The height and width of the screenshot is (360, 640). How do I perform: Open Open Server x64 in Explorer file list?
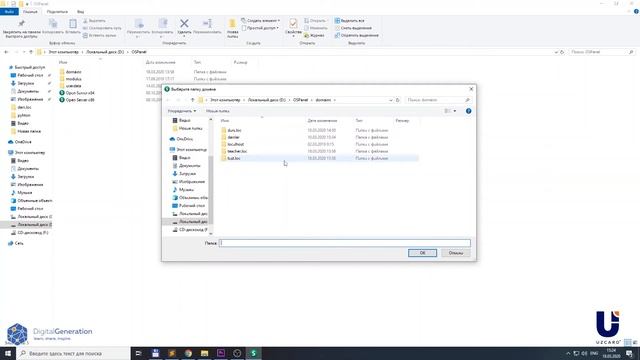(77, 93)
